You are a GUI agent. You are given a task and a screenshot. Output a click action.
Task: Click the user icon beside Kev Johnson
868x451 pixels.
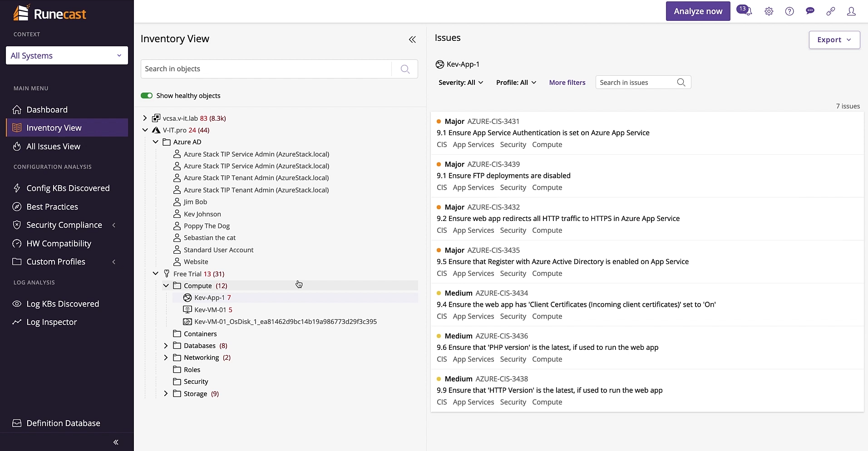click(177, 214)
